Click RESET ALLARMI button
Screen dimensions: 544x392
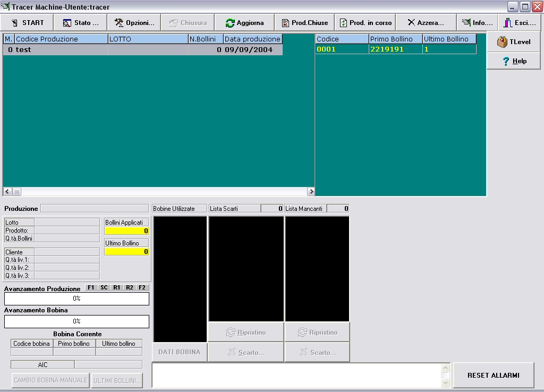click(x=494, y=376)
